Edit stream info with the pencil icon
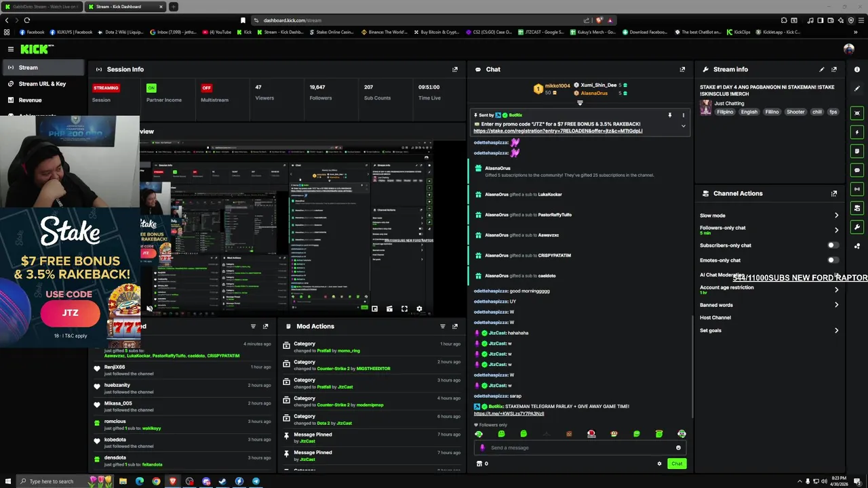 coord(822,69)
